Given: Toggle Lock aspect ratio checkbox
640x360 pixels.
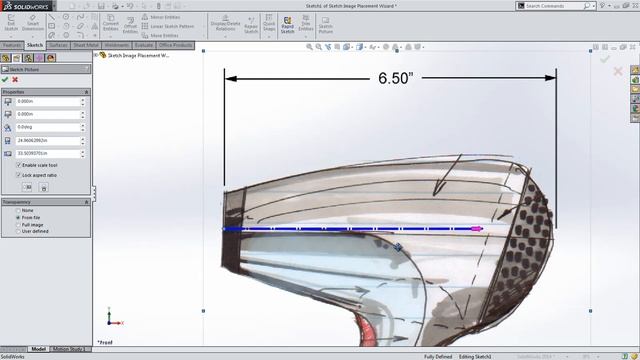Looking at the screenshot, I should 18,175.
